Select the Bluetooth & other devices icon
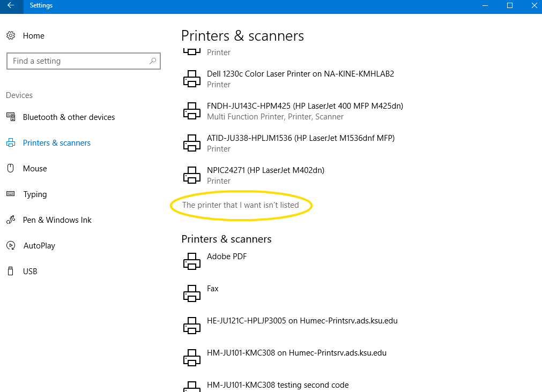 click(11, 117)
